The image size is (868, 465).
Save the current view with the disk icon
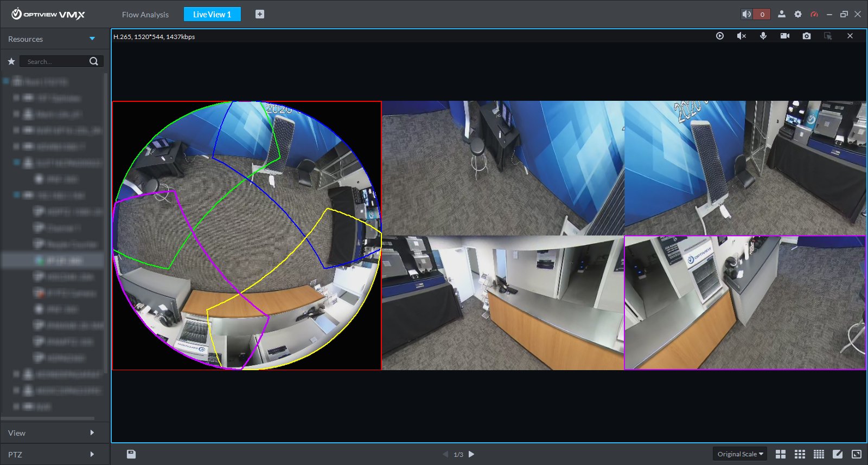coord(131,454)
